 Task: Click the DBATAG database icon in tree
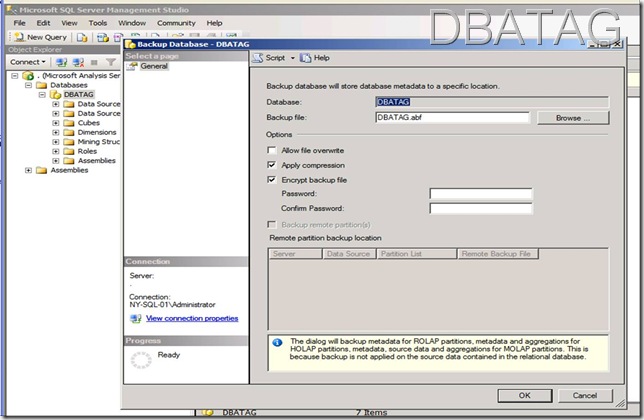(55, 94)
